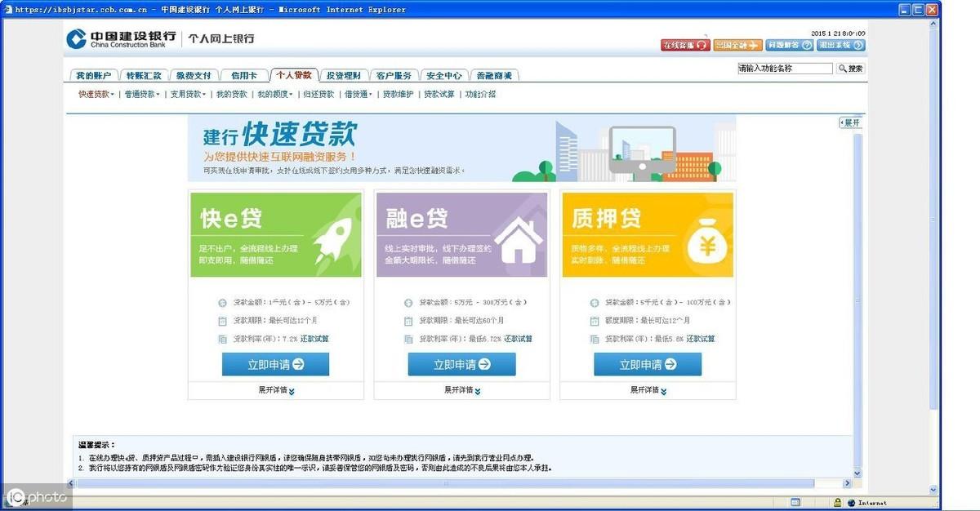Open 在线客服 online customer service headset button

click(684, 45)
